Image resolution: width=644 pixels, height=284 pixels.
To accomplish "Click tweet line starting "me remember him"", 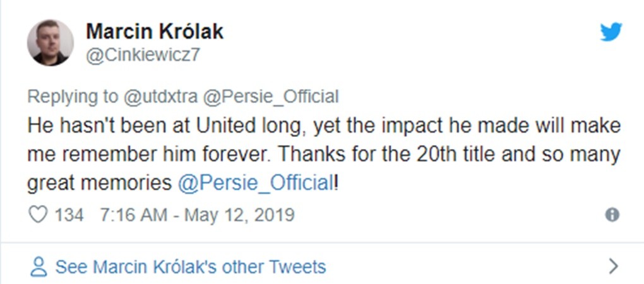I will coord(324,155).
